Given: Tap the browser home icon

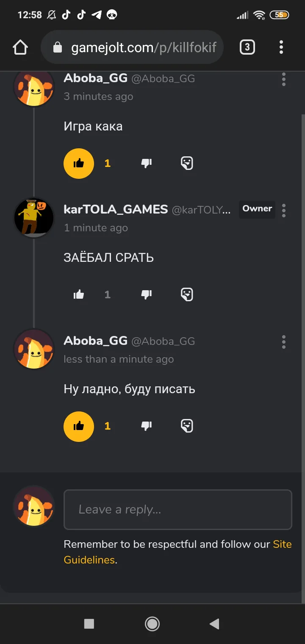Looking at the screenshot, I should click(x=20, y=47).
